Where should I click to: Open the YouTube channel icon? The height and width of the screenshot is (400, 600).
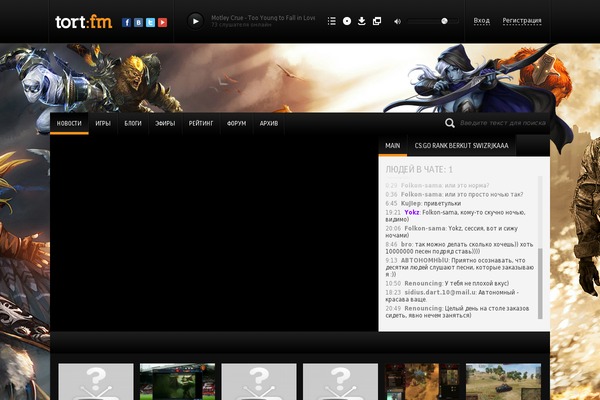tap(163, 22)
